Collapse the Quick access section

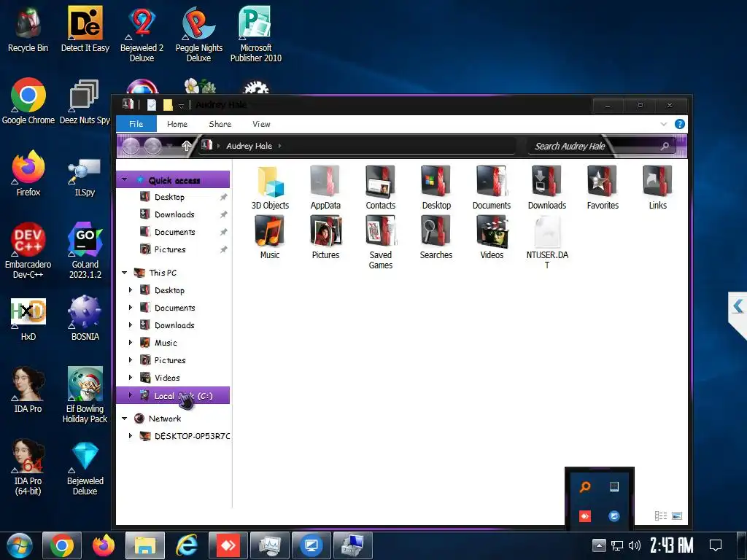(x=124, y=179)
